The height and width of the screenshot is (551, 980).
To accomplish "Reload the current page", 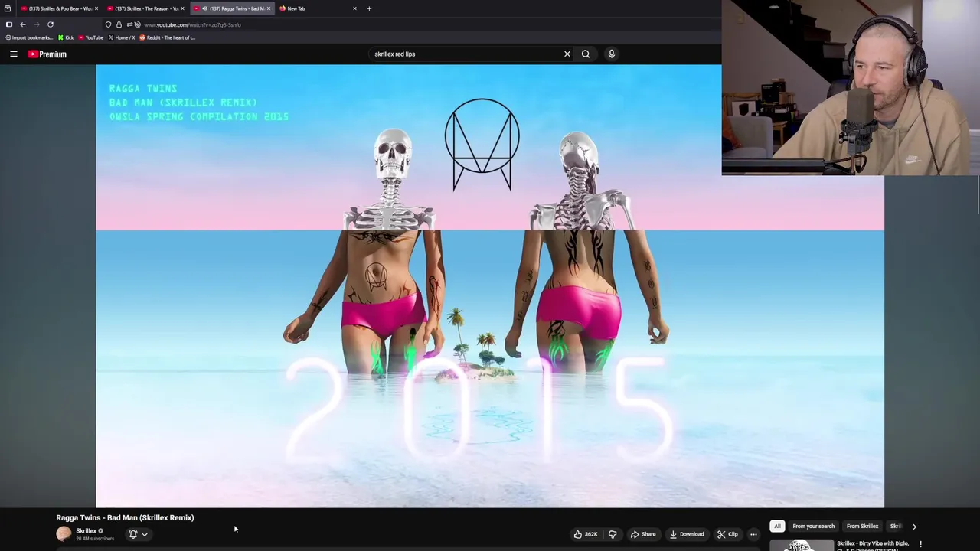I will point(51,24).
